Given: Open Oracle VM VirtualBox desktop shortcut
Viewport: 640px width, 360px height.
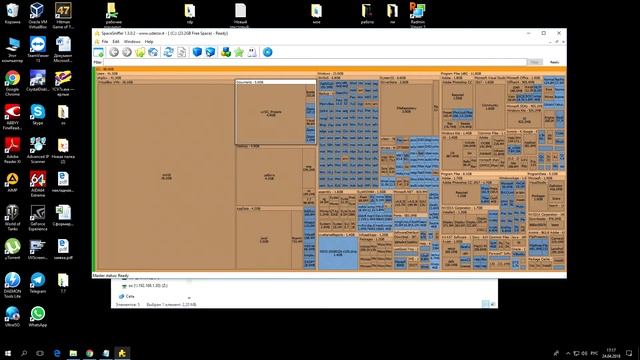Looking at the screenshot, I should pos(38,15).
